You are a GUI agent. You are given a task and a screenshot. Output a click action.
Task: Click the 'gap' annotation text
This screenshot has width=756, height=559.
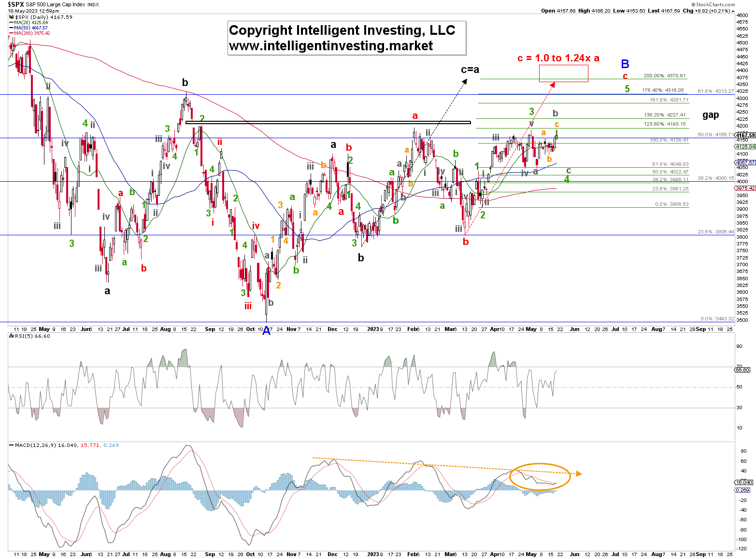[710, 115]
